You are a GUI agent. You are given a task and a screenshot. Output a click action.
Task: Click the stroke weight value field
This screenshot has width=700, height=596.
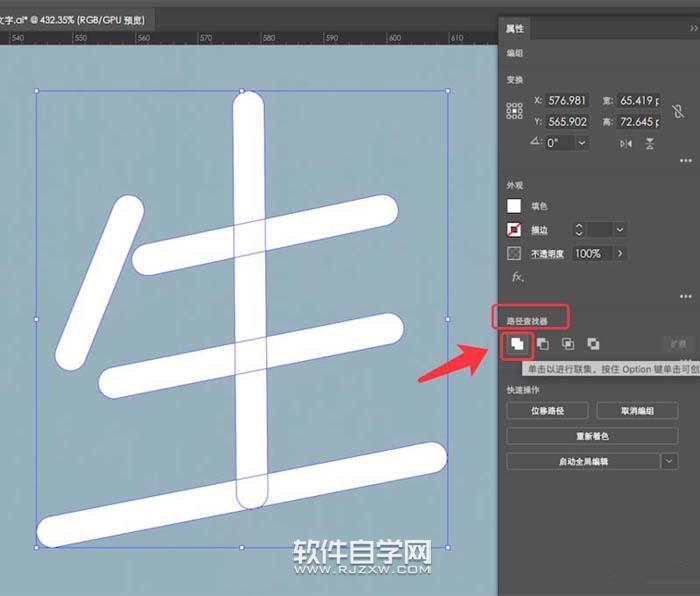click(x=600, y=229)
